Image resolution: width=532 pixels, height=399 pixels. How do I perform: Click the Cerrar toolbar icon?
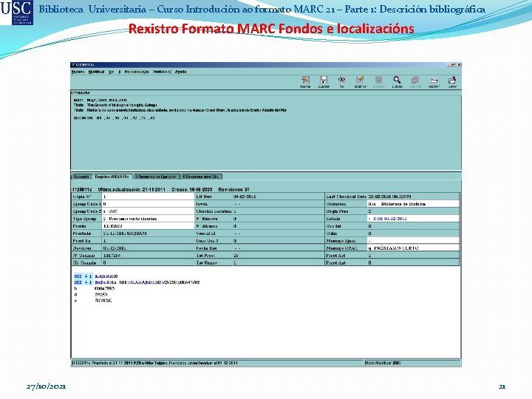tap(452, 82)
